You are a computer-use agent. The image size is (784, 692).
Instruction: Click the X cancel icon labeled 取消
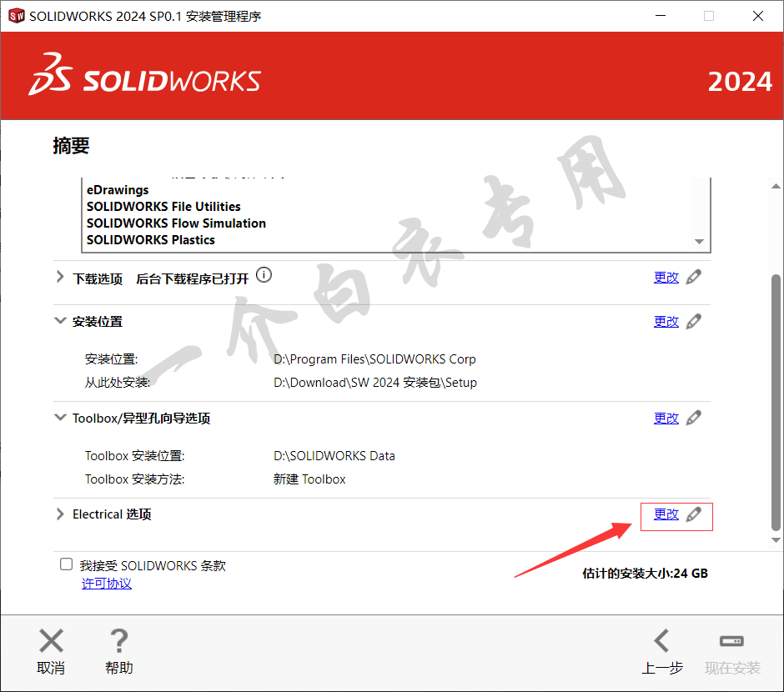(x=51, y=641)
